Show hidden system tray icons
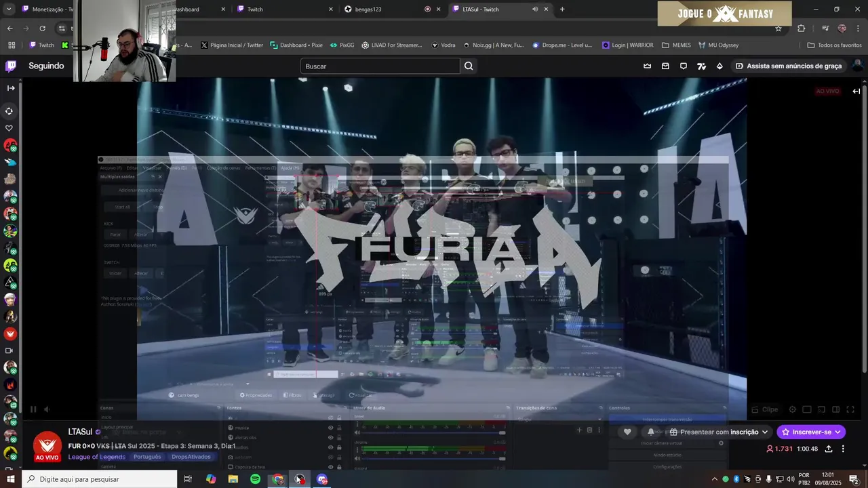868x488 pixels. [x=714, y=479]
